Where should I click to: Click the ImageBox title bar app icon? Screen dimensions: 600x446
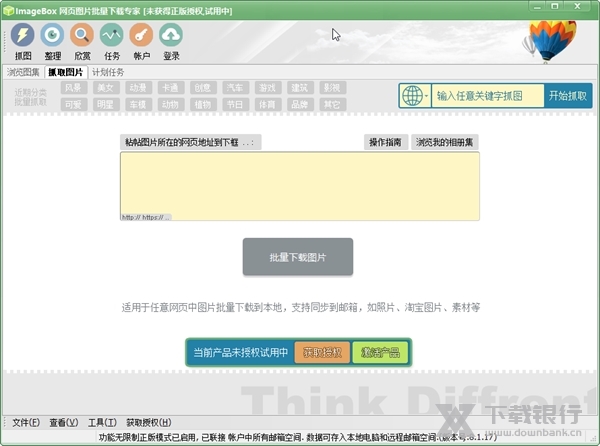tap(8, 11)
